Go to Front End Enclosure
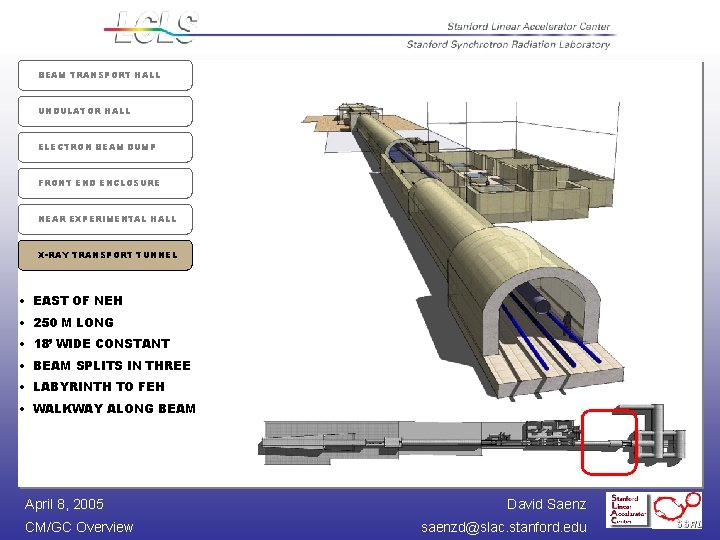Image resolution: width=720 pixels, height=540 pixels. (x=105, y=183)
